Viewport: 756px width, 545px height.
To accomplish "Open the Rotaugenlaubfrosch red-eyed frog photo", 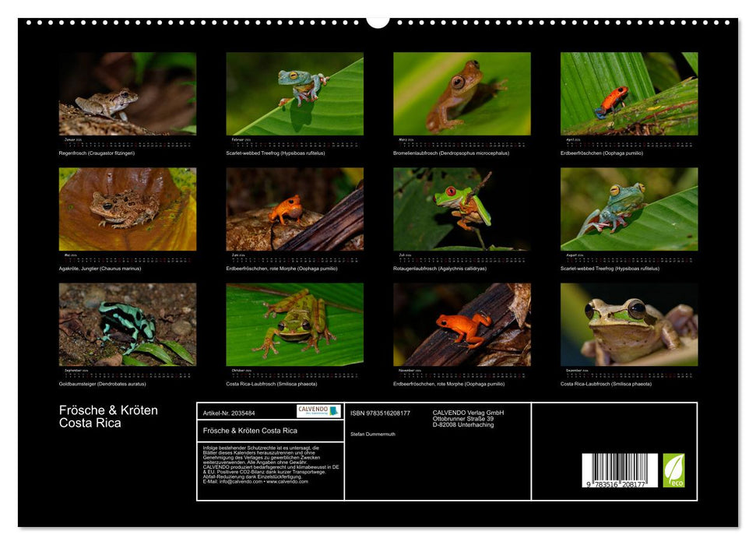I will (x=462, y=209).
